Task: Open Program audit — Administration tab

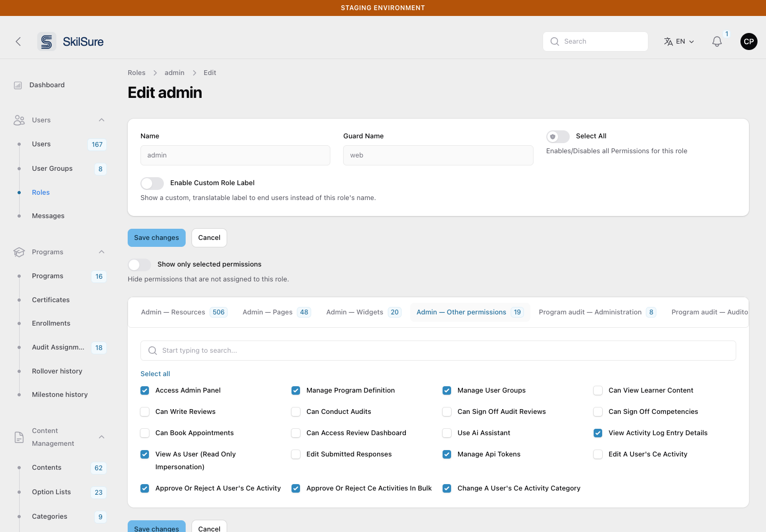Action: coord(597,312)
